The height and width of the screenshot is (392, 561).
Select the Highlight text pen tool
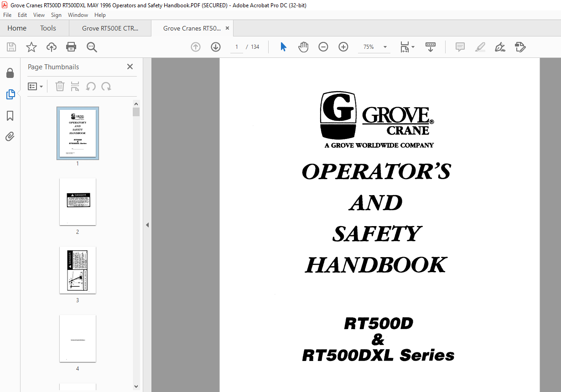click(480, 47)
